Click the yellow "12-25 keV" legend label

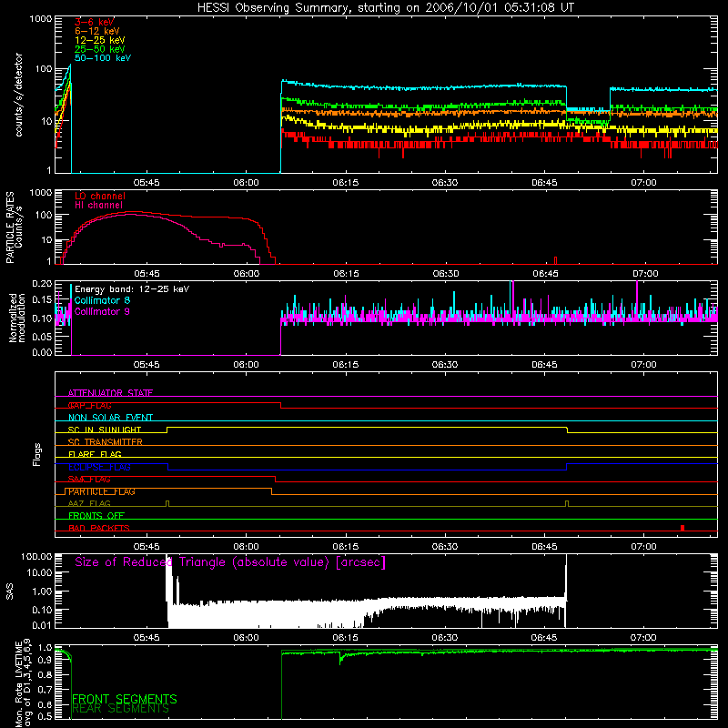[100, 40]
